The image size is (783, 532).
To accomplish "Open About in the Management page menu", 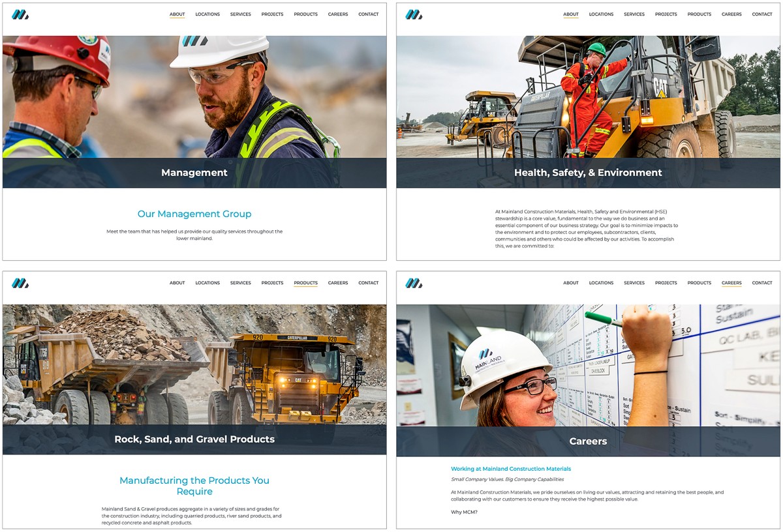I will 177,14.
